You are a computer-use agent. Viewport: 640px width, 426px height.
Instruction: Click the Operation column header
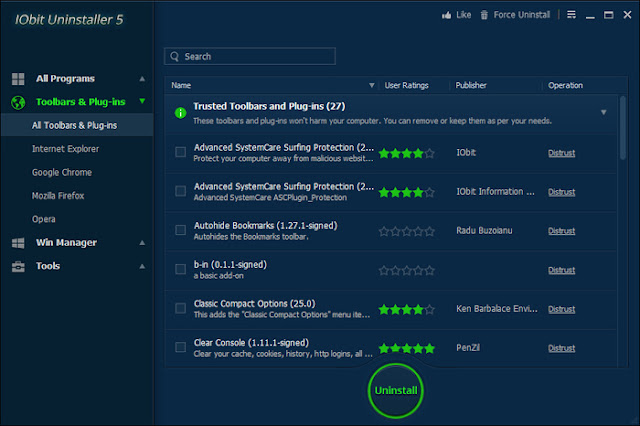tap(565, 85)
